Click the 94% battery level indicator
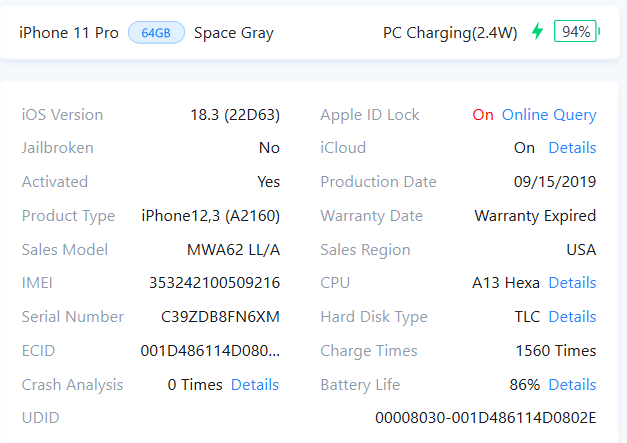The image size is (627, 443). pyautogui.click(x=575, y=32)
